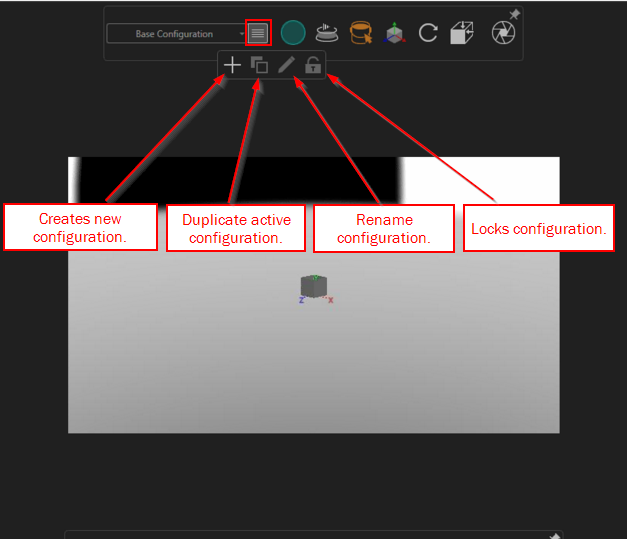Click the configuration list menu icon
The height and width of the screenshot is (539, 627).
(x=258, y=33)
